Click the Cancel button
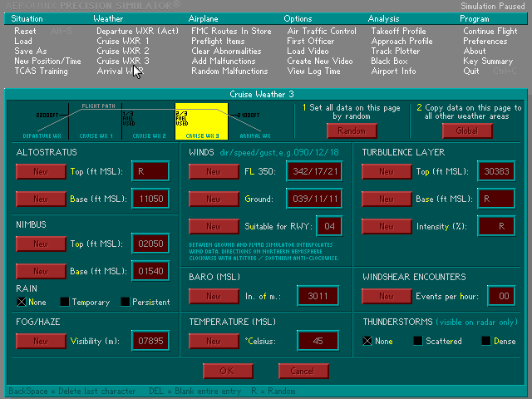The image size is (532, 399). tap(303, 371)
